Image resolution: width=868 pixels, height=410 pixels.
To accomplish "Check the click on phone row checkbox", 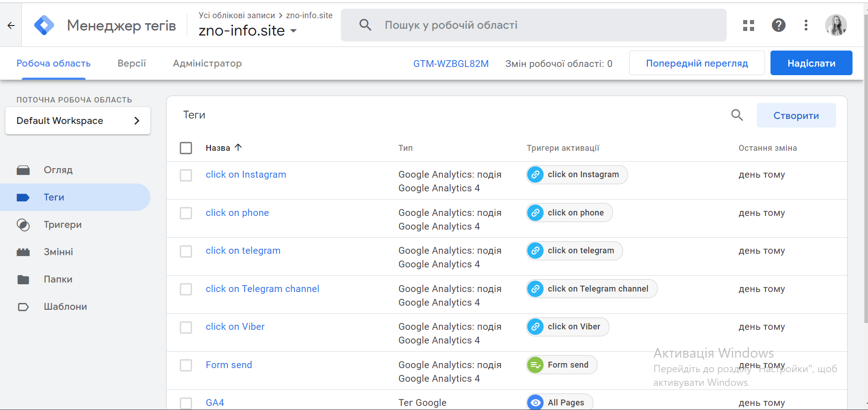I will (186, 213).
